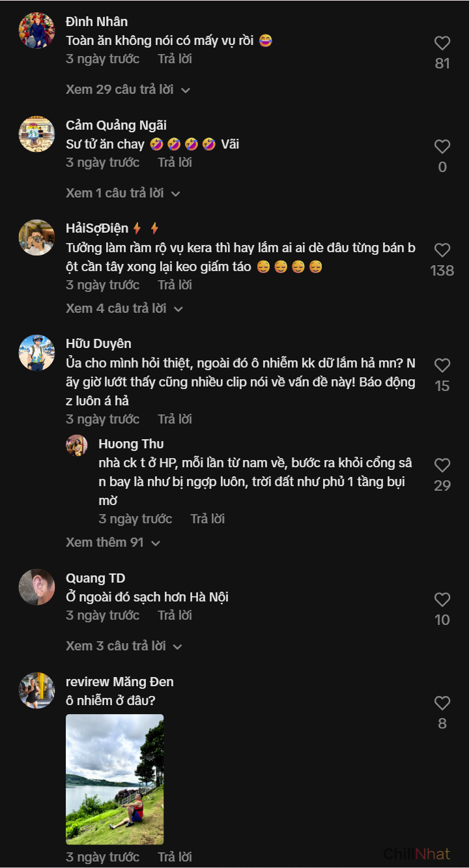469x868 pixels.
Task: Reply to Hữu Duyên via "Trả lời"
Action: point(175,419)
